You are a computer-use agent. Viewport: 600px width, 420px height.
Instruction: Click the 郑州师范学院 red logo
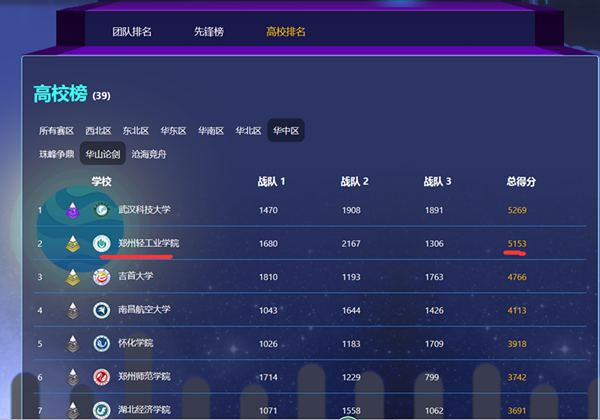(101, 377)
